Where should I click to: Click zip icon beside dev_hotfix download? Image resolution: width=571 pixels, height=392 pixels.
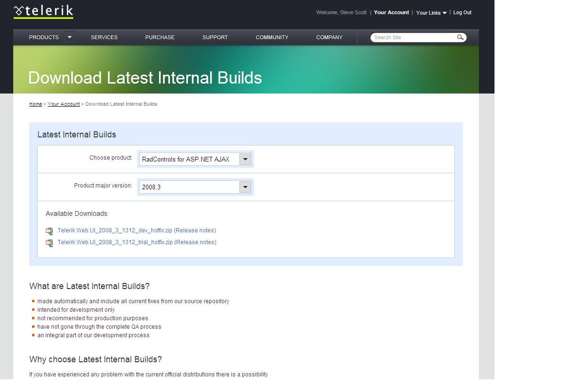pyautogui.click(x=50, y=231)
